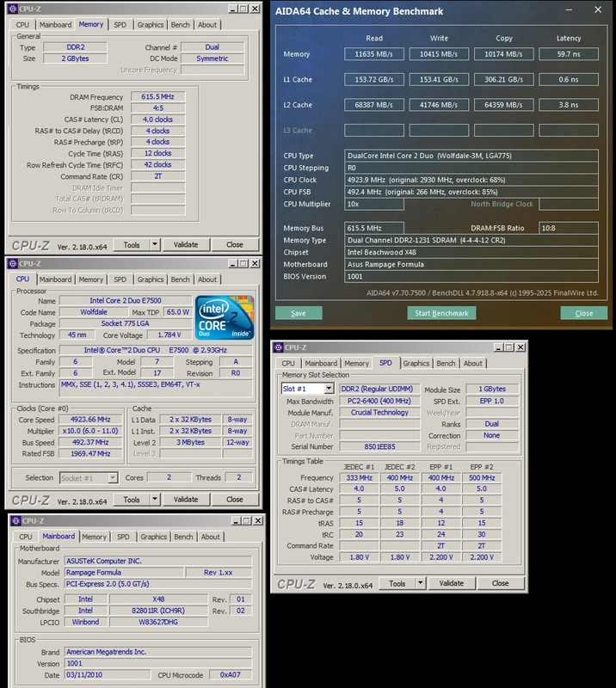Click the Core Speed 4923.66 MHz value
Screen dimensions: 616x688
point(90,420)
